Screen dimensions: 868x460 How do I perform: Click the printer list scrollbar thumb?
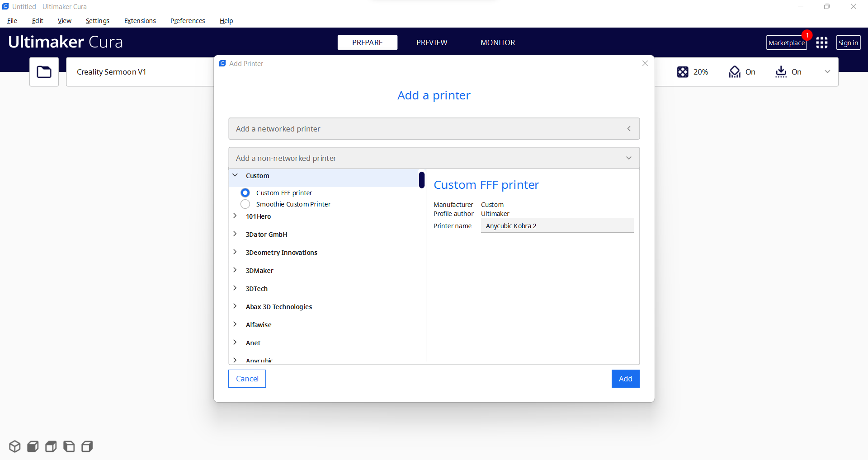click(x=422, y=180)
